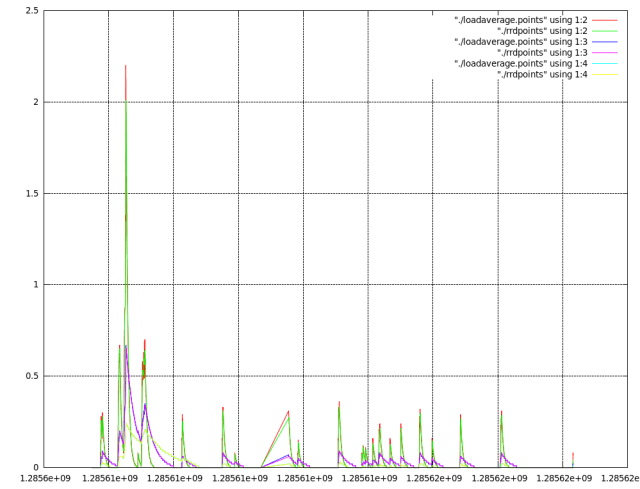Viewport: 640px width, 489px height.
Task: Click the yellow rrdpoints 1:4 legend line
Action: pyautogui.click(x=606, y=75)
